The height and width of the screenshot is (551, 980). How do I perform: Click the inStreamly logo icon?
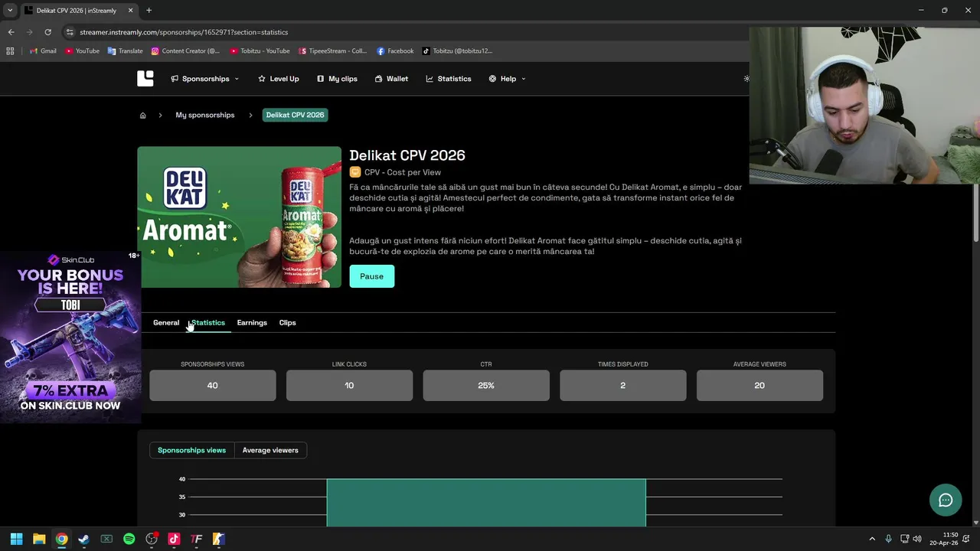click(x=145, y=78)
